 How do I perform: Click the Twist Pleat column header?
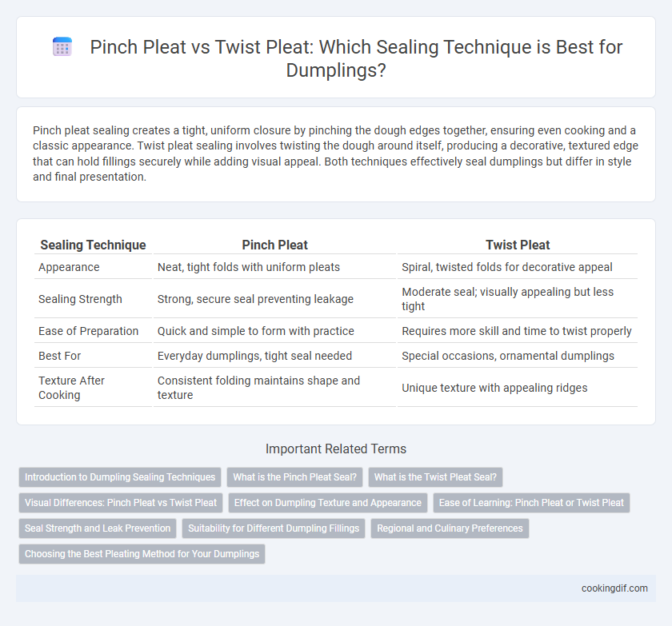(518, 245)
